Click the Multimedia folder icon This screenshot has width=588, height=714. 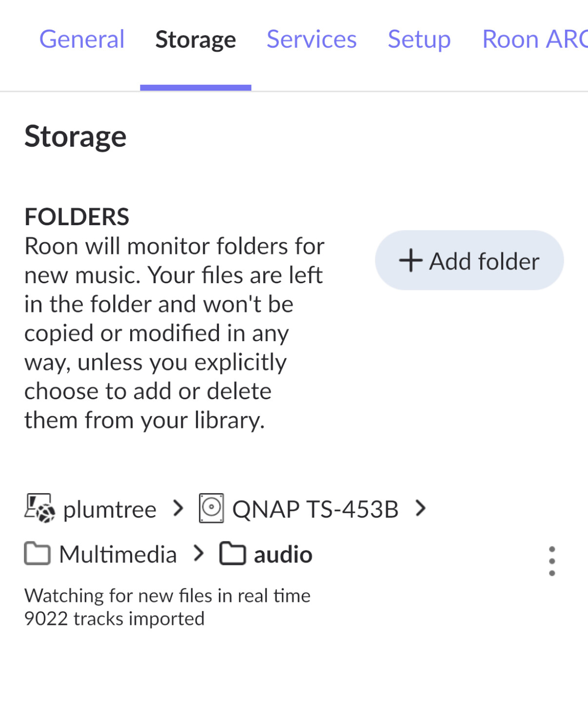click(x=37, y=554)
